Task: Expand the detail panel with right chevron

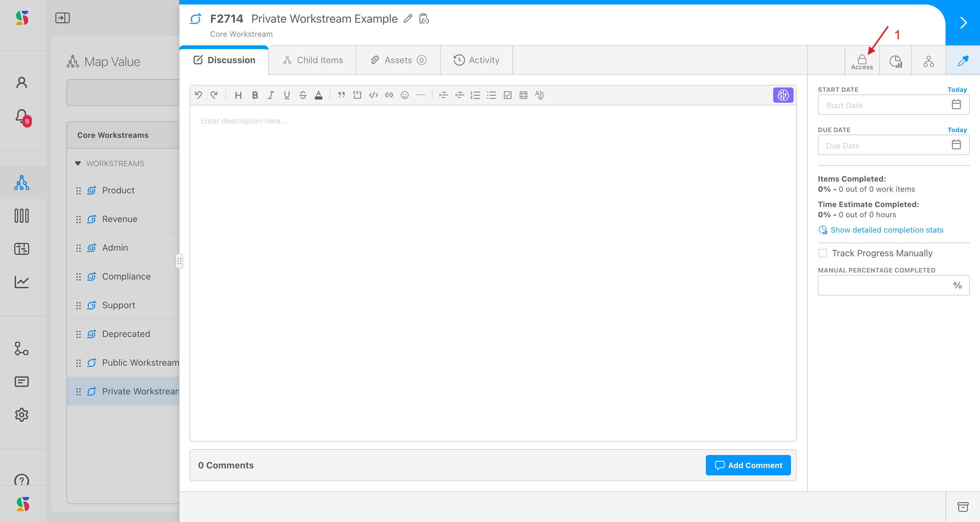Action: (963, 23)
